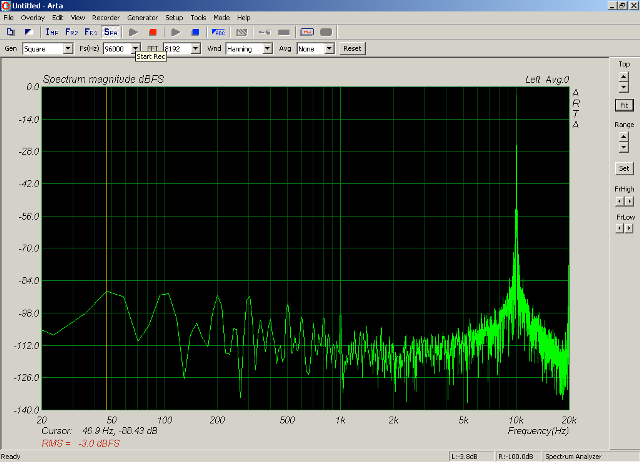Click the gray rounded rectangle toolbar icon
The image size is (640, 462).
(326, 32)
